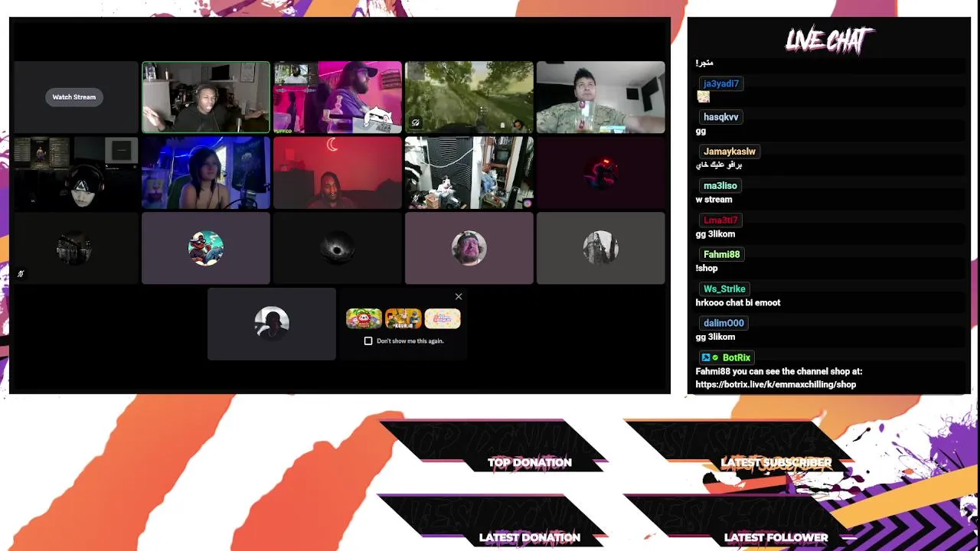Click the blue badge icon beside BotRix
The image size is (980, 551).
(706, 357)
